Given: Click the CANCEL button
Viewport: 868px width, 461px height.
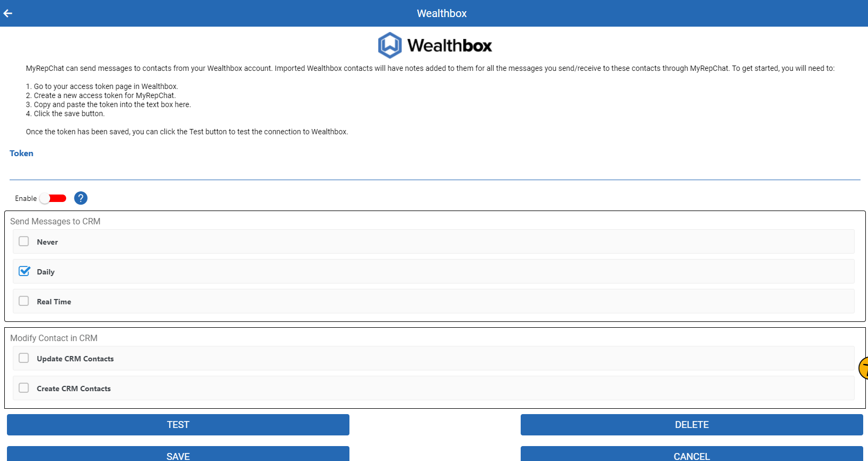Looking at the screenshot, I should tap(691, 455).
